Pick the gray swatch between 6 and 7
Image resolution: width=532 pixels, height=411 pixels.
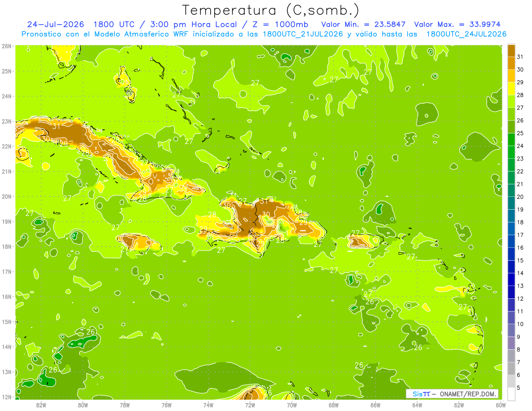(x=511, y=368)
